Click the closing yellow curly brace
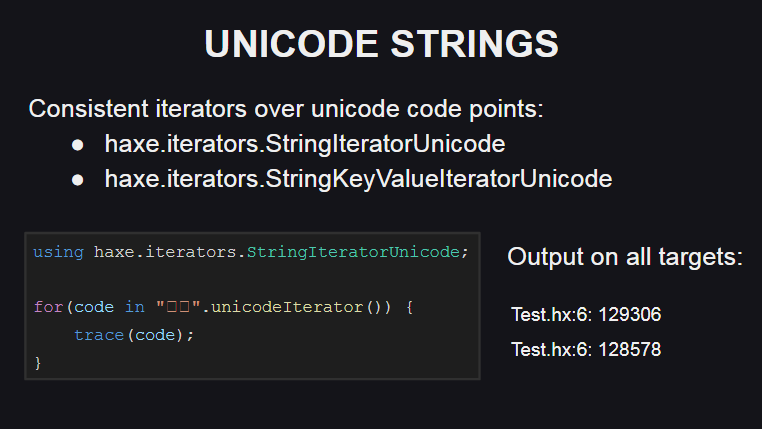This screenshot has width=762, height=429. (38, 362)
